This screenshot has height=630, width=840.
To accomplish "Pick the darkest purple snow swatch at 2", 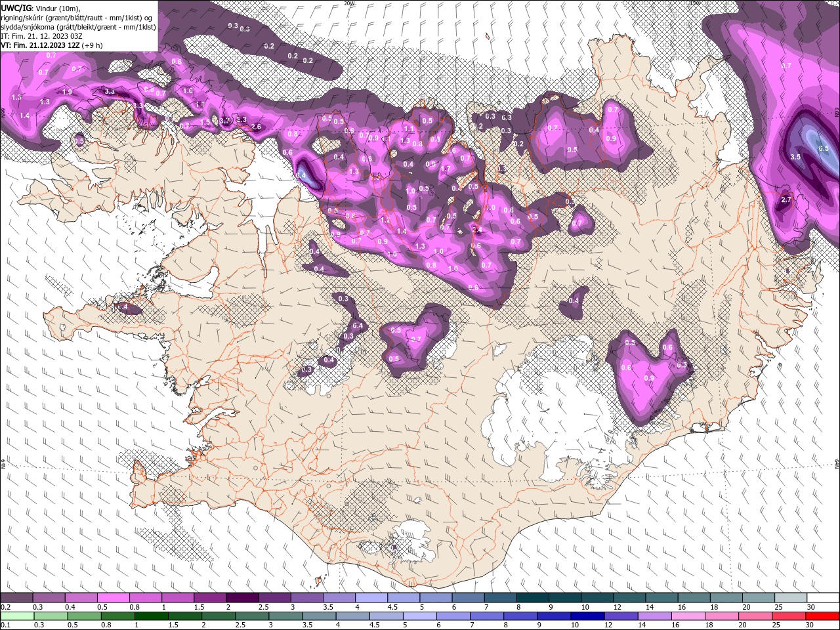I will [242, 598].
